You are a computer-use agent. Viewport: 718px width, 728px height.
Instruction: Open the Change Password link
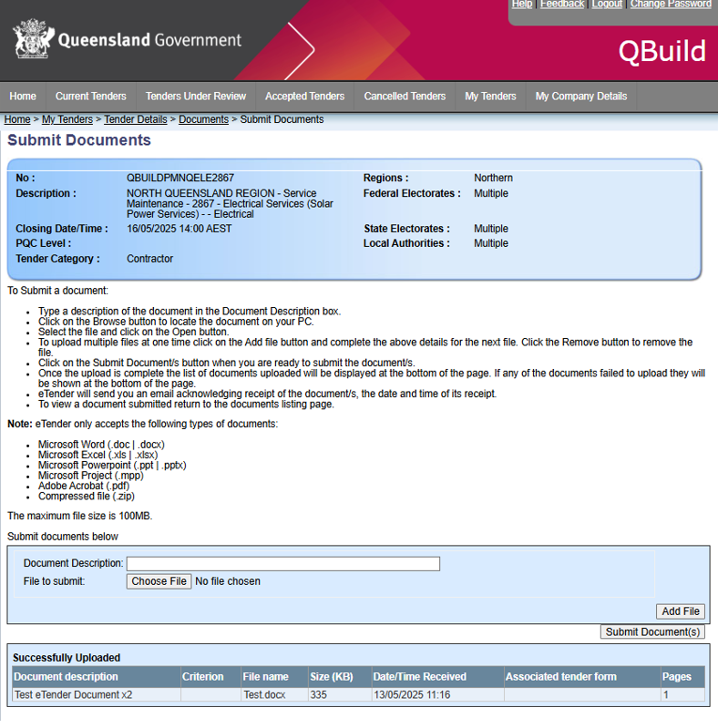[671, 5]
